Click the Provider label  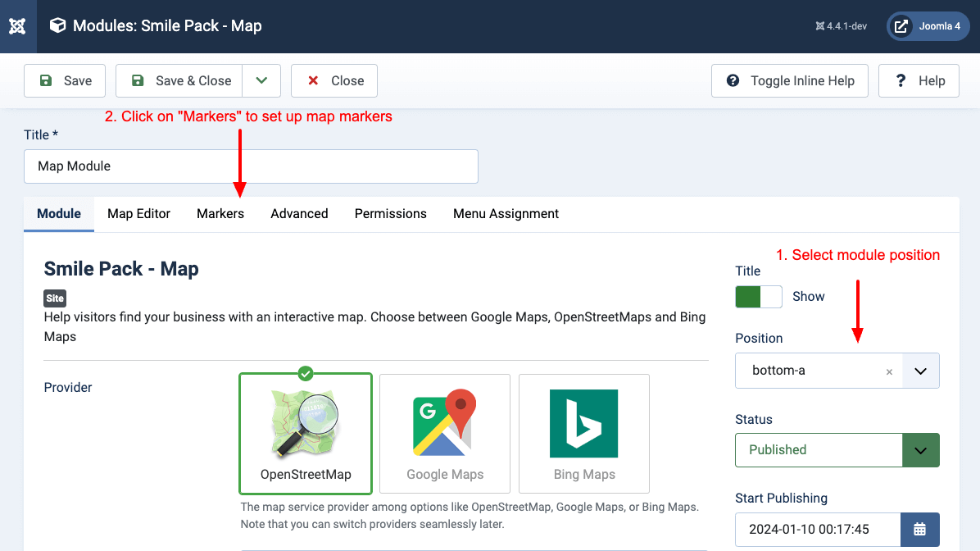point(68,388)
